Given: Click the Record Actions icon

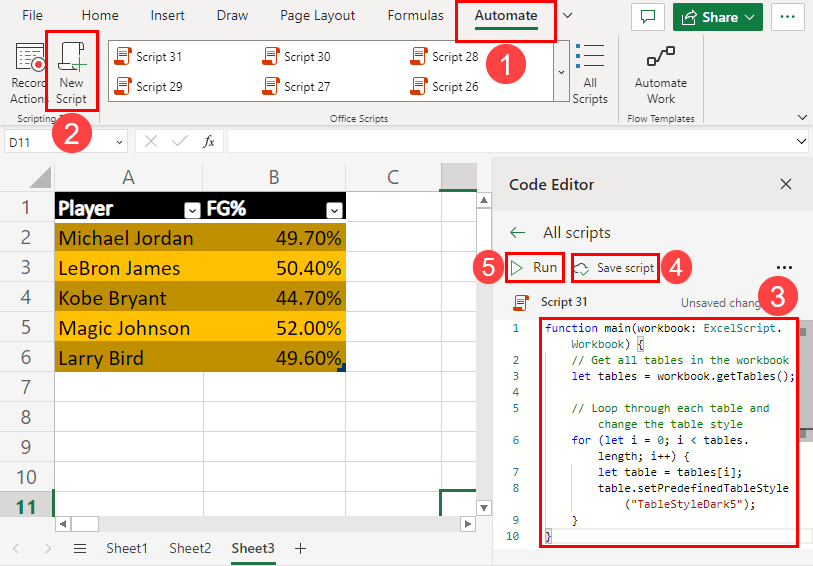Looking at the screenshot, I should click(30, 57).
